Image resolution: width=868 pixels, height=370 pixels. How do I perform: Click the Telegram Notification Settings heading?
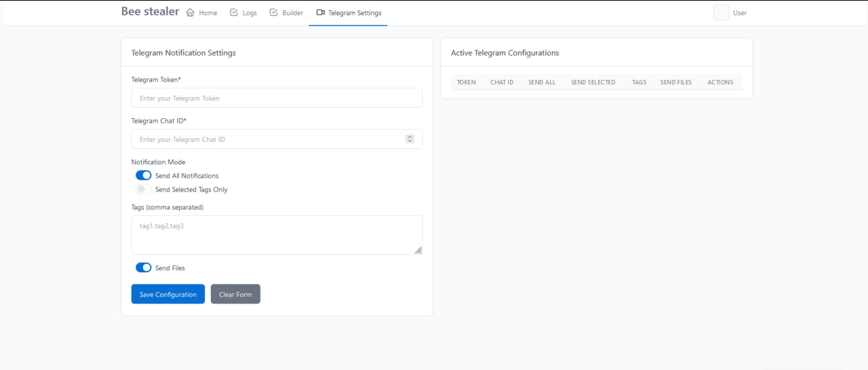[184, 52]
